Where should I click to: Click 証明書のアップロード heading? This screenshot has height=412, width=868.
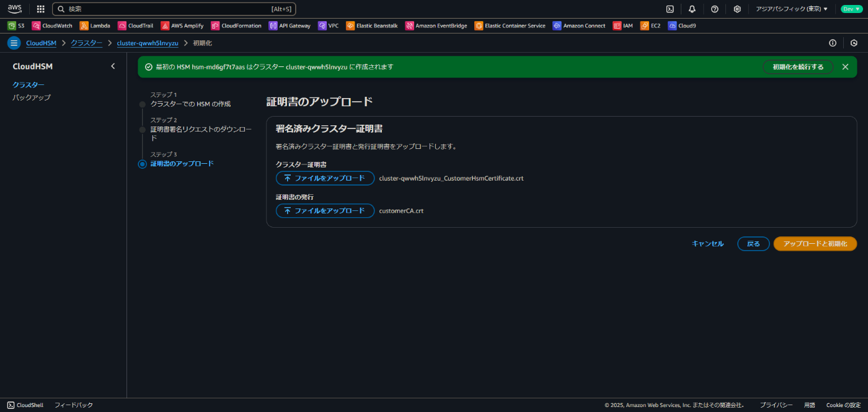pyautogui.click(x=319, y=102)
